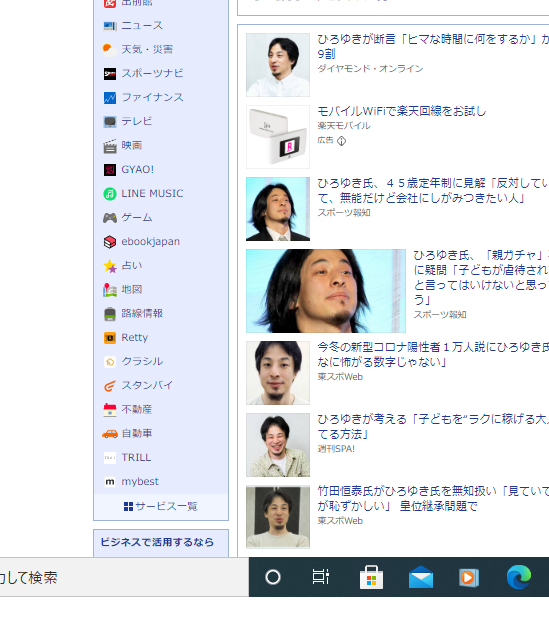Viewport: 549px width, 641px height.
Task: Open the 路線情報 train icon
Action: click(x=110, y=314)
